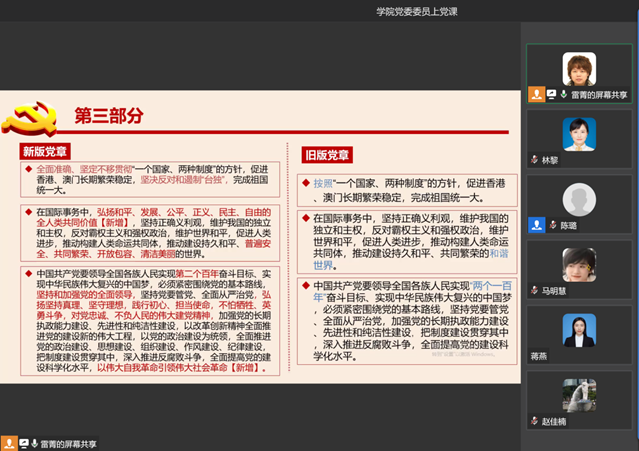Click the orange host badge on 雷菁's tile
The image size is (639, 451).
click(537, 95)
